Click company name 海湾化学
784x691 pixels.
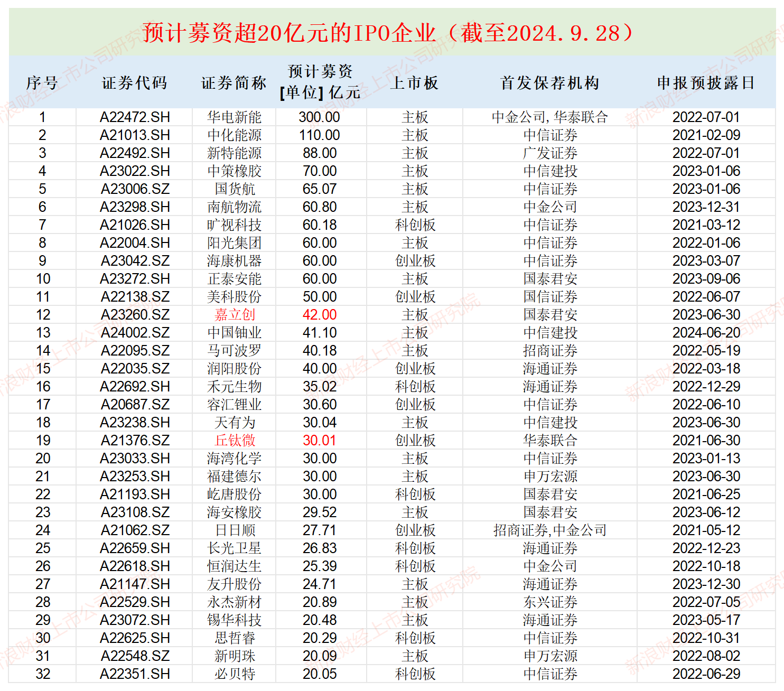coord(234,459)
